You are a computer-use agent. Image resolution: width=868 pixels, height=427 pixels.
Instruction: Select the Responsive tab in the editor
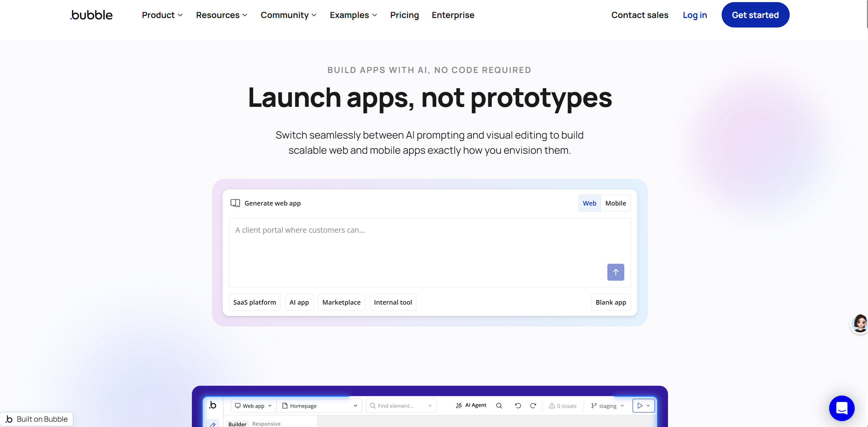pos(266,424)
